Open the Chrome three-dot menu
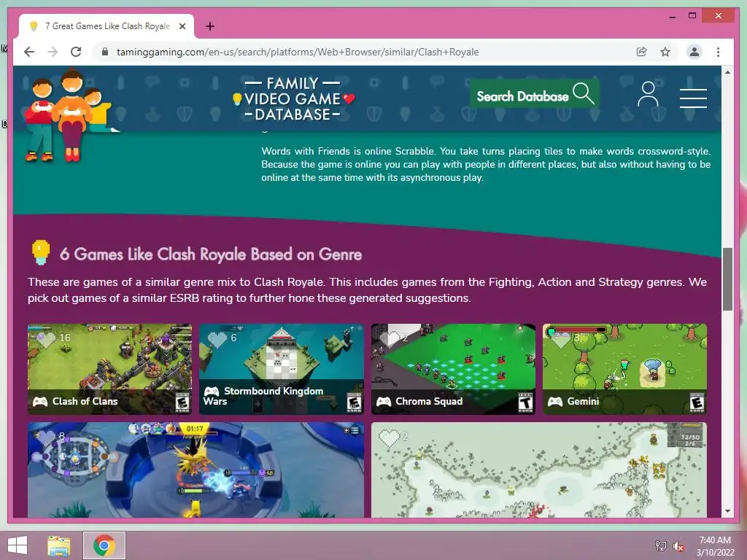The width and height of the screenshot is (747, 560). 718,52
